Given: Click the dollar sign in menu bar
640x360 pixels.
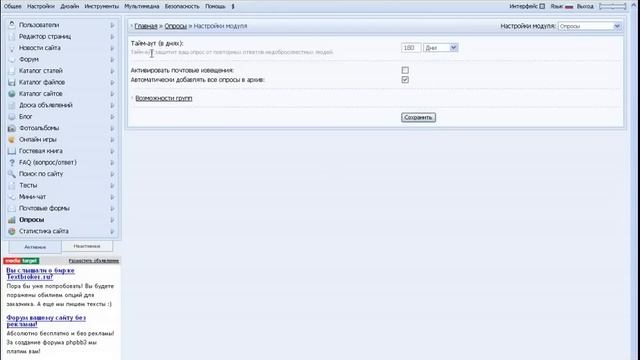Looking at the screenshot, I should (x=233, y=7).
